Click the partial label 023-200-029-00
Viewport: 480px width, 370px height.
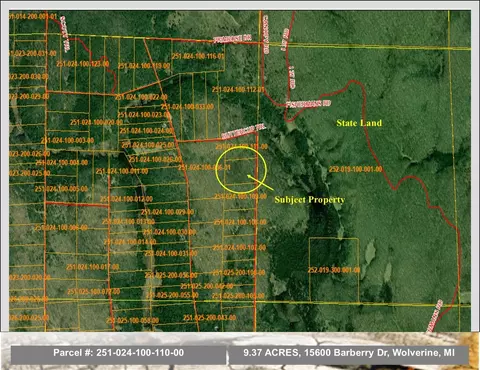(29, 97)
